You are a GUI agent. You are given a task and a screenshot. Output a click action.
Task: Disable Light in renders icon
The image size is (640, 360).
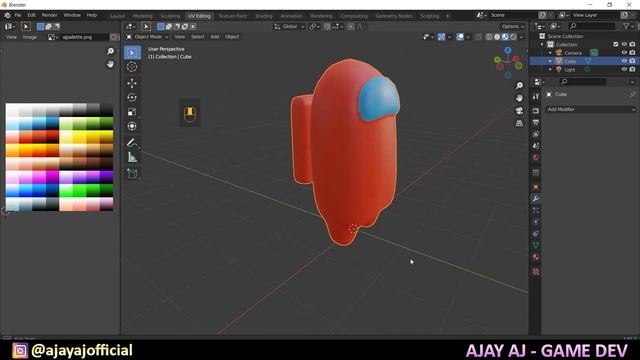(x=632, y=69)
